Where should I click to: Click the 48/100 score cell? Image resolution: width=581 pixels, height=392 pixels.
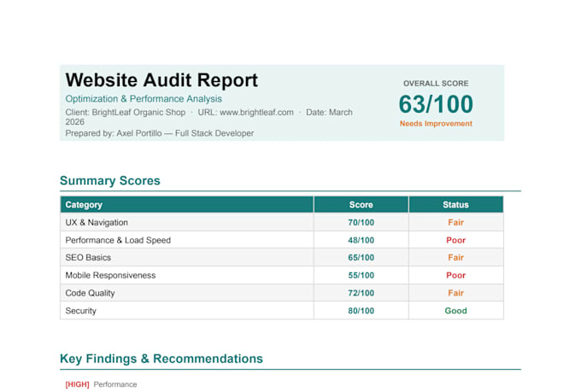coord(361,240)
